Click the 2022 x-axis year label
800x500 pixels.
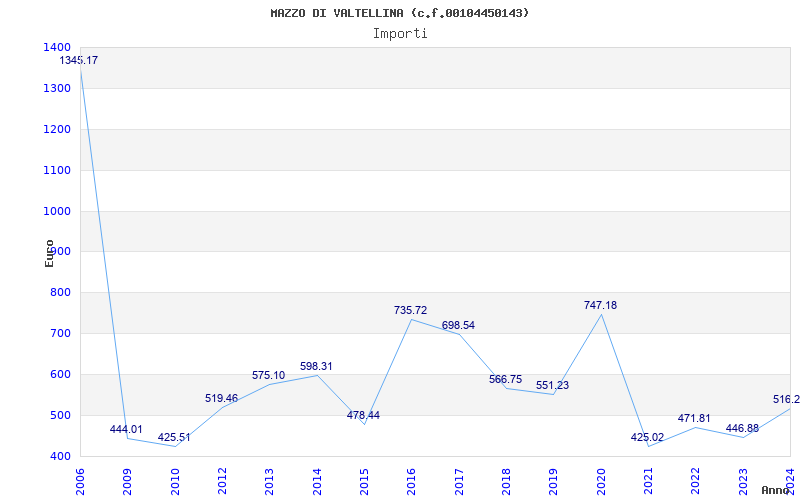(696, 482)
